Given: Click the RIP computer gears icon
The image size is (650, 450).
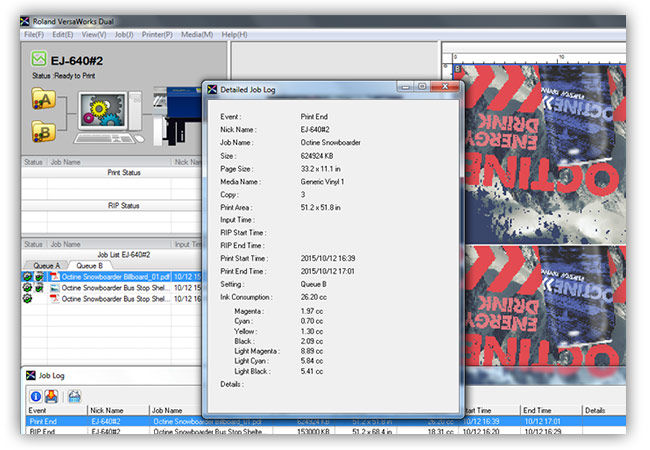Looking at the screenshot, I should (100, 113).
